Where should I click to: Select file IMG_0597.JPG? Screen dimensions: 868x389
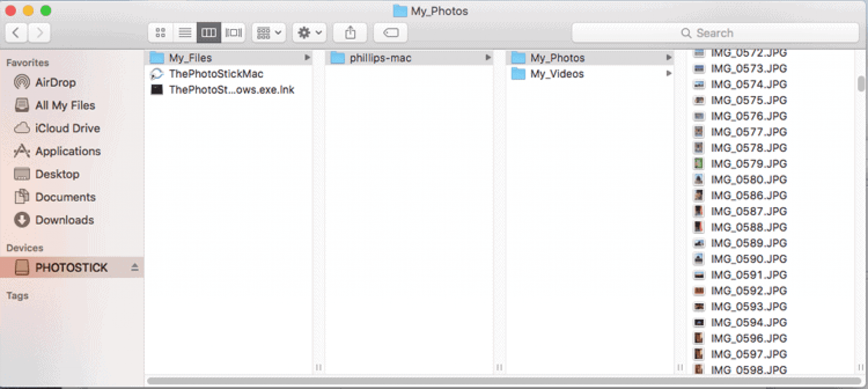click(x=748, y=354)
